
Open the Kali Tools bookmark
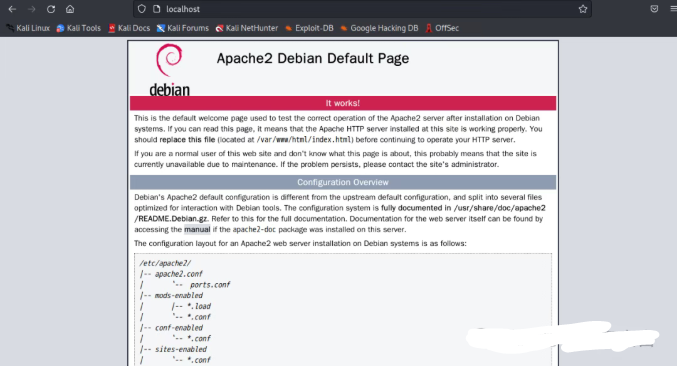click(x=78, y=28)
